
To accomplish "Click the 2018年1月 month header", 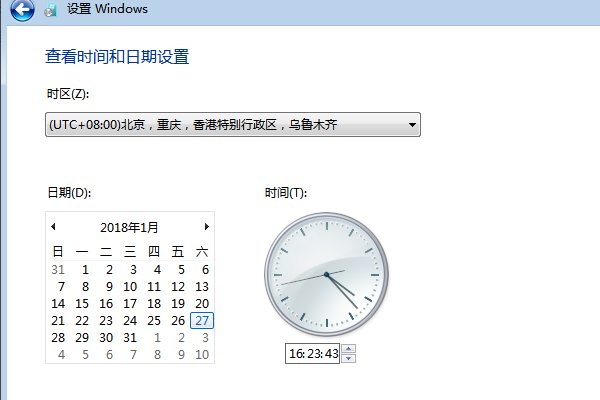I will 129,228.
